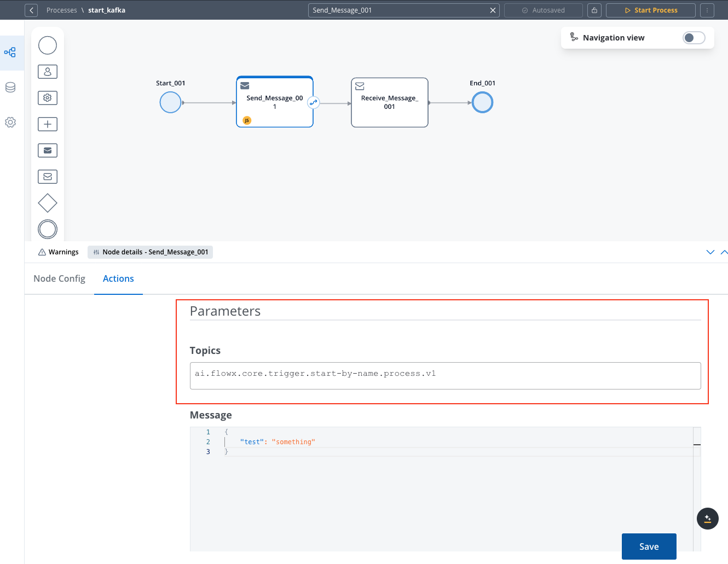Viewport: 728px width, 564px height.
Task: Switch to the Actions tab
Action: (x=118, y=278)
